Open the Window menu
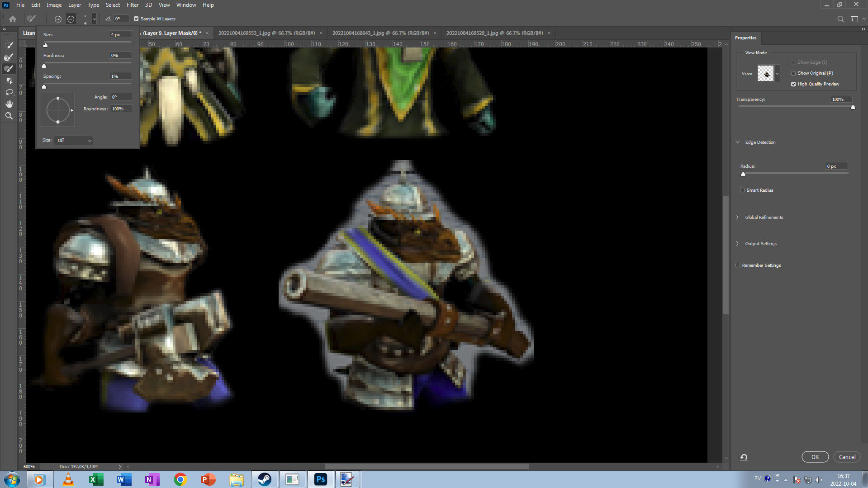The height and width of the screenshot is (488, 868). coord(186,5)
